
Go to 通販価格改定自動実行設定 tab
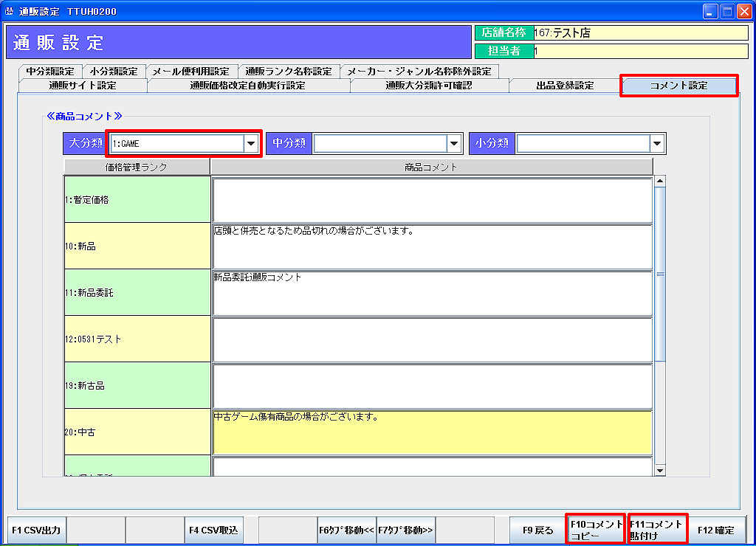coord(247,86)
